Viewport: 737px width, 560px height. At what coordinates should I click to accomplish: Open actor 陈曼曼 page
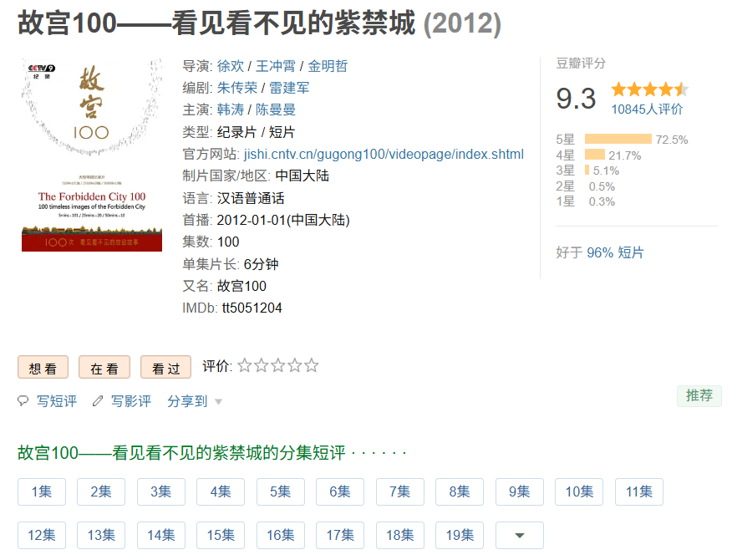point(276,109)
